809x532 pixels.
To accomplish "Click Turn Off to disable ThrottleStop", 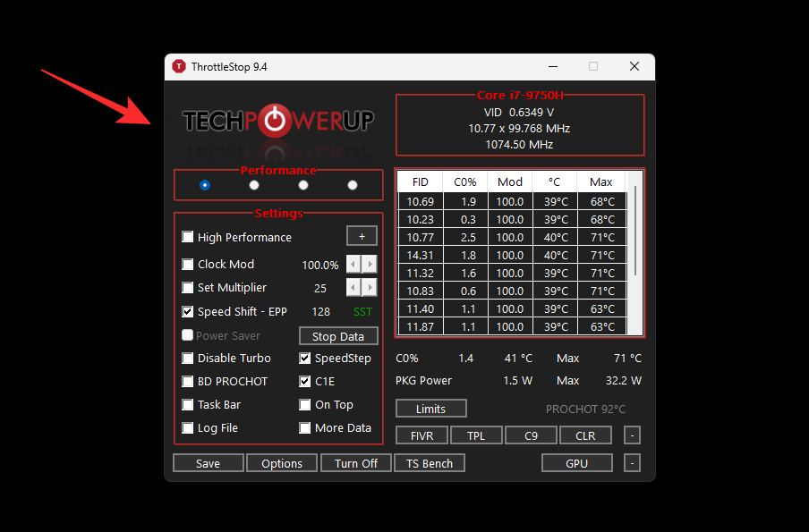I will (x=355, y=462).
